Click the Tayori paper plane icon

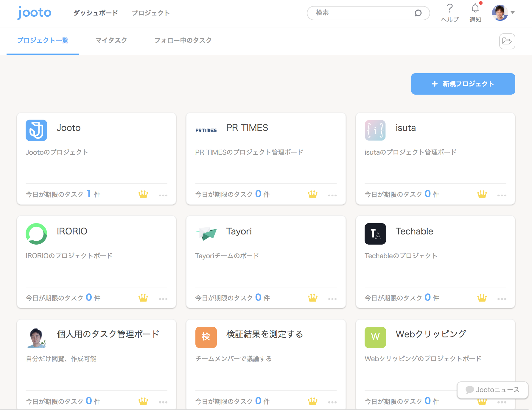206,234
